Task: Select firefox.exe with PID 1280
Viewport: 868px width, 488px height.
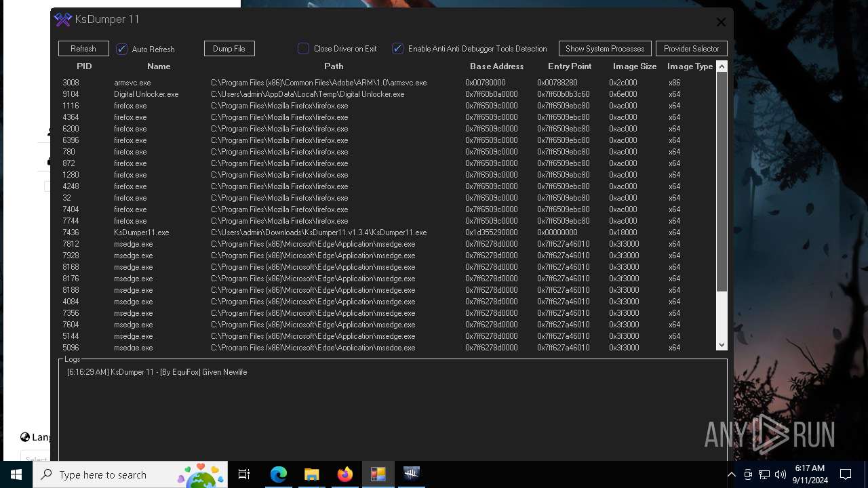Action: (x=387, y=175)
